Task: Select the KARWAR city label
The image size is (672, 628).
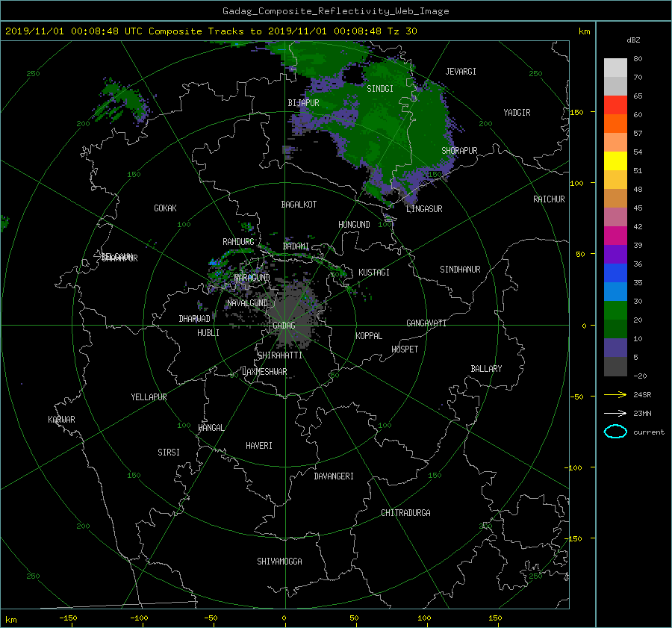Action: click(61, 420)
